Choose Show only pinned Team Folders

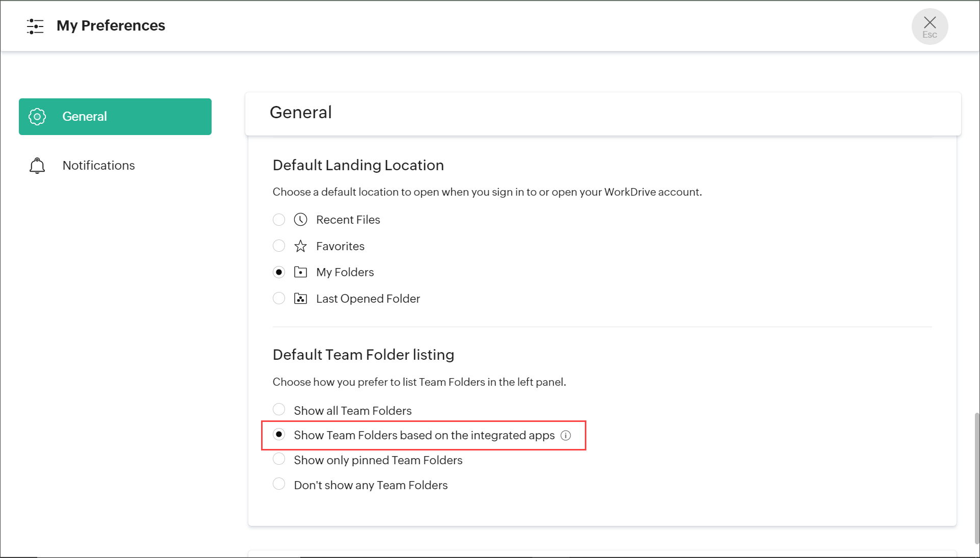coord(279,459)
